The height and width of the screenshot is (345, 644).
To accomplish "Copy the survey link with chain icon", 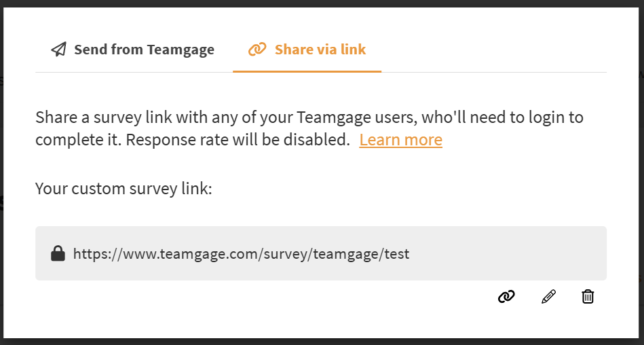I will pyautogui.click(x=506, y=296).
